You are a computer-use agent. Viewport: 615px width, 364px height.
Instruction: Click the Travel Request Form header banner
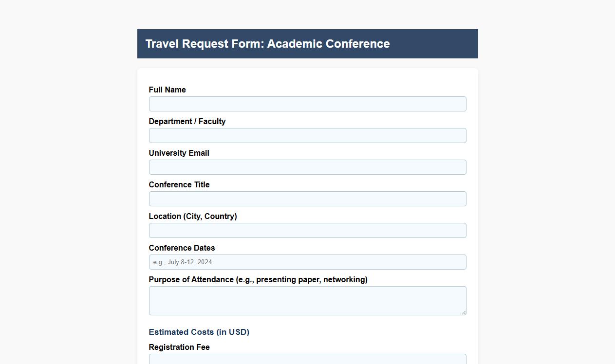307,44
